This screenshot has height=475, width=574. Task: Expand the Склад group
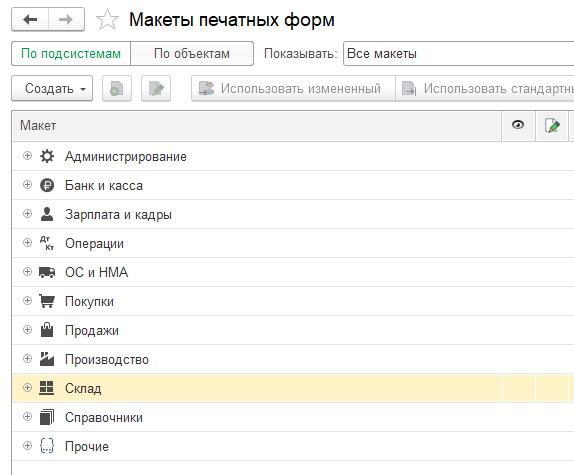pyautogui.click(x=27, y=388)
